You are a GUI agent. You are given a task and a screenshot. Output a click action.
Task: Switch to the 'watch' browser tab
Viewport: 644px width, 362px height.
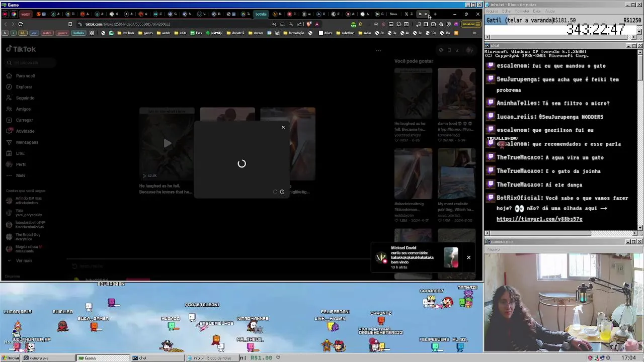tap(25, 14)
